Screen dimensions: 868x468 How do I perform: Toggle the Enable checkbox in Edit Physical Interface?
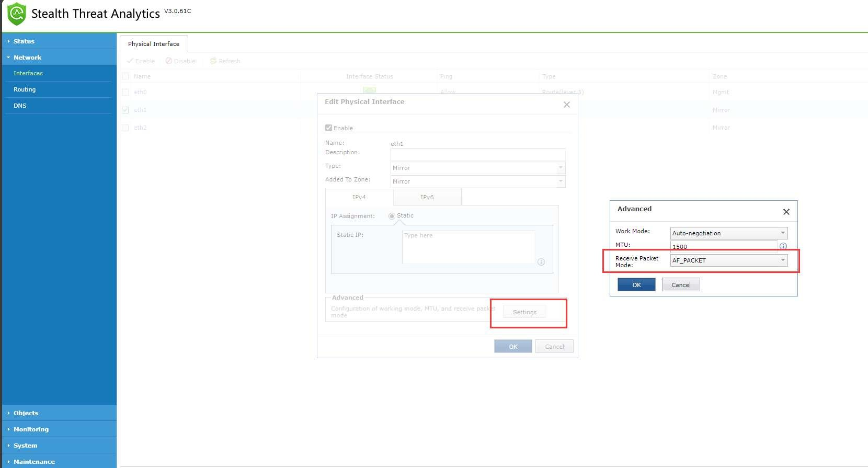[x=328, y=128]
